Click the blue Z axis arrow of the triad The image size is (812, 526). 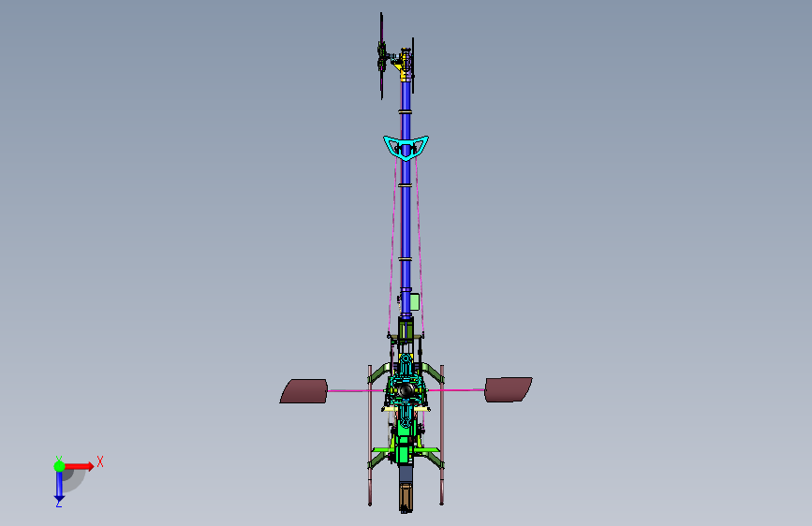[x=59, y=487]
